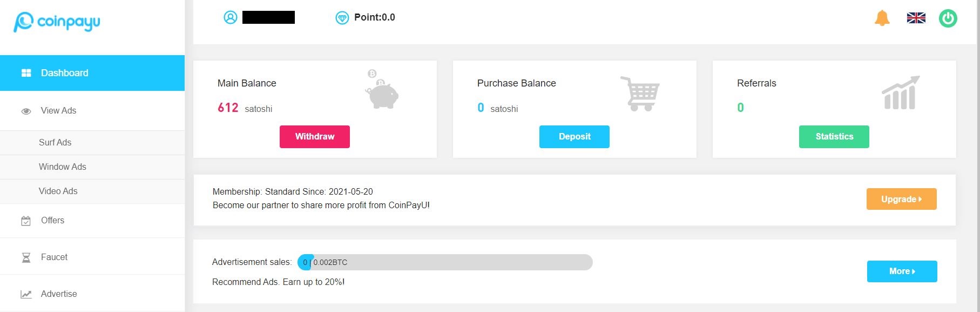Open the UK flag language selector
The width and height of the screenshot is (980, 312).
(x=916, y=18)
